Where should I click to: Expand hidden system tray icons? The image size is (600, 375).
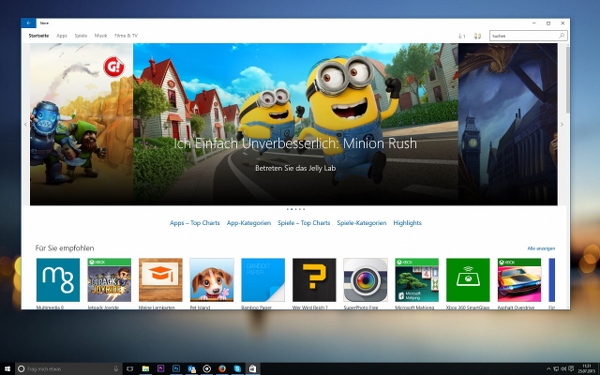tap(548, 369)
